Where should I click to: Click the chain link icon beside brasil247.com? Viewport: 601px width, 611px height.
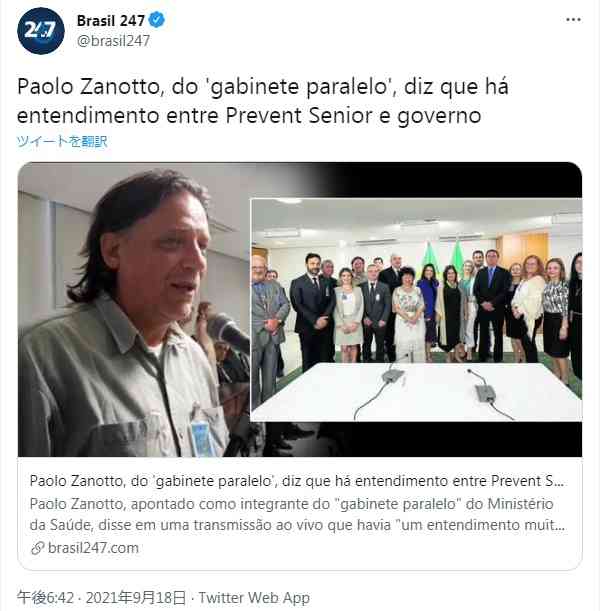click(x=37, y=548)
